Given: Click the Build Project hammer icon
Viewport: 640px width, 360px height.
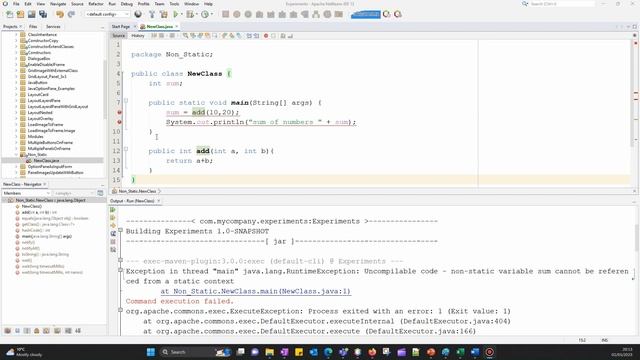Looking at the screenshot, I should coord(151,14).
